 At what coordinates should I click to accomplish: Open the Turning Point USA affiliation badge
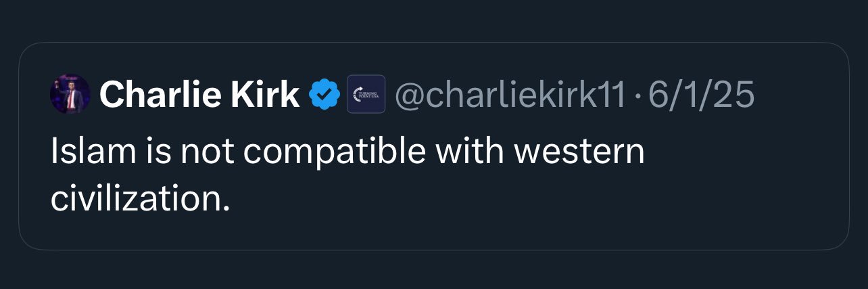366,94
